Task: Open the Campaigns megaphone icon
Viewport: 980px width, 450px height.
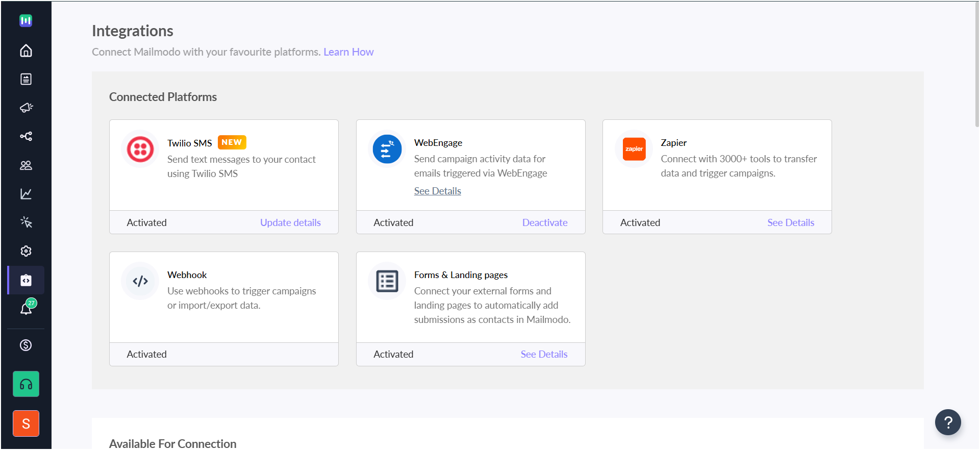Action: pyautogui.click(x=26, y=108)
